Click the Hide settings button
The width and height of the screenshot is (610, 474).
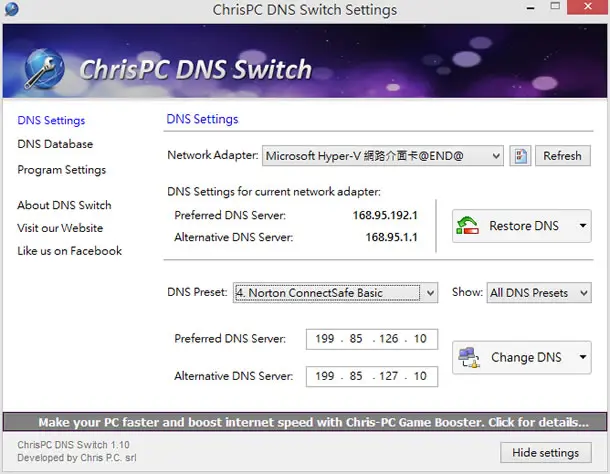[x=546, y=453]
